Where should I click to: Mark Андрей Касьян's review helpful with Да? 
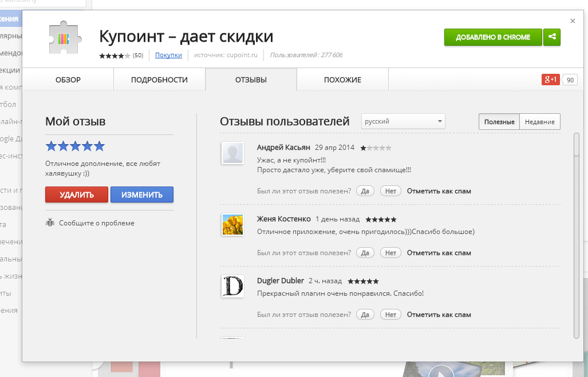click(365, 191)
